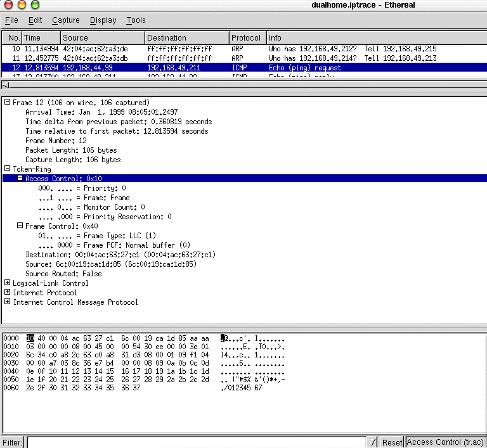
Task: Collapse the Access Control 0x10 node
Action: 20,178
